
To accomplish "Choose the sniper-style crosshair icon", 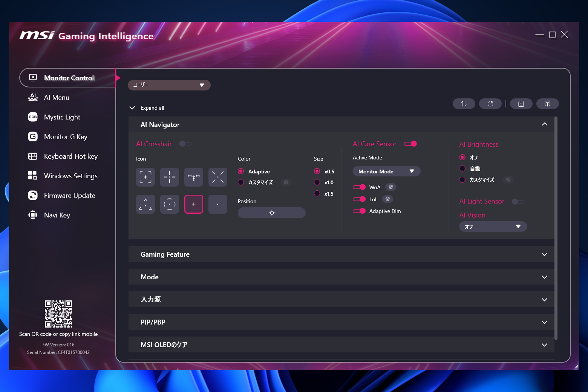I will click(193, 177).
